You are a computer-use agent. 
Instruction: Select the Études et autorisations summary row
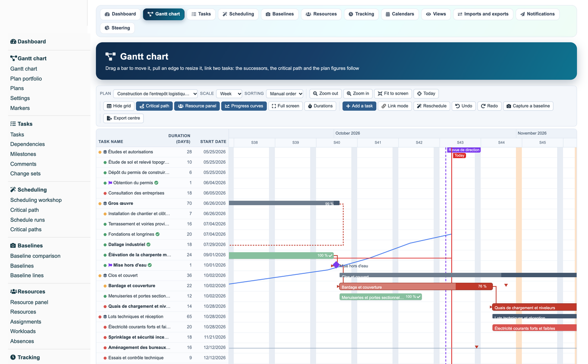tap(163, 152)
